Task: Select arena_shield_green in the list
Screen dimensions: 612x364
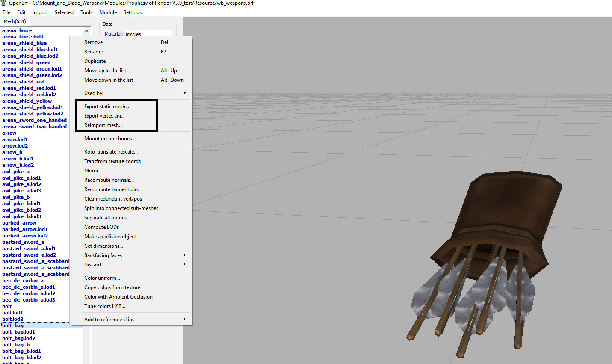Action: tap(26, 62)
